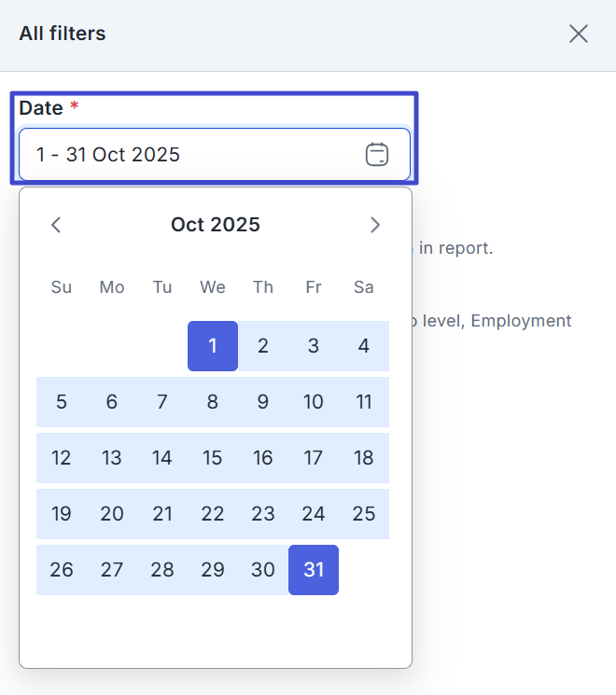Select October 1 start date
The width and height of the screenshot is (616, 695).
[x=213, y=346]
